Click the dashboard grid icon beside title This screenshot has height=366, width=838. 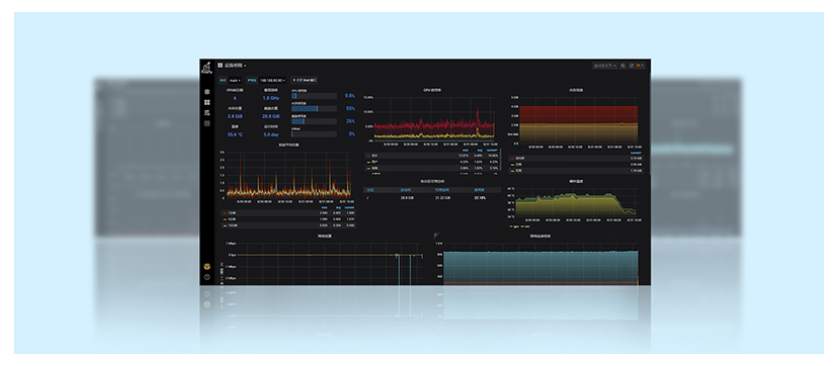coord(220,65)
